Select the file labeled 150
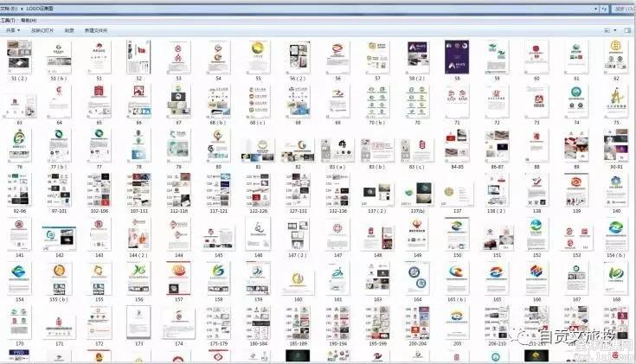636x364 pixels. pyautogui.click(x=457, y=234)
